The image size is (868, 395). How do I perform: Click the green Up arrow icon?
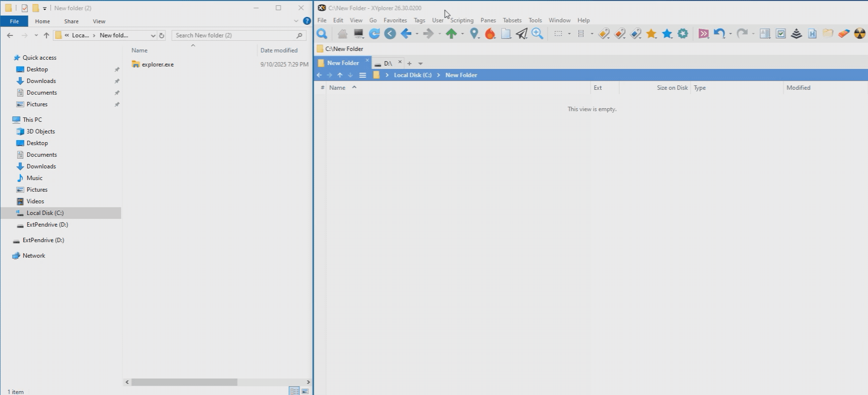point(451,33)
